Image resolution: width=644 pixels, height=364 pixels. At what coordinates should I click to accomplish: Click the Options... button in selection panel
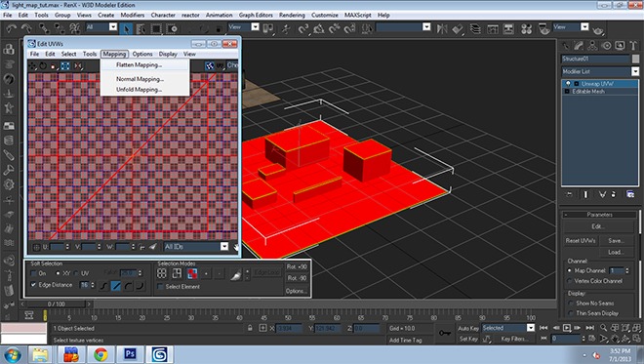(x=296, y=291)
